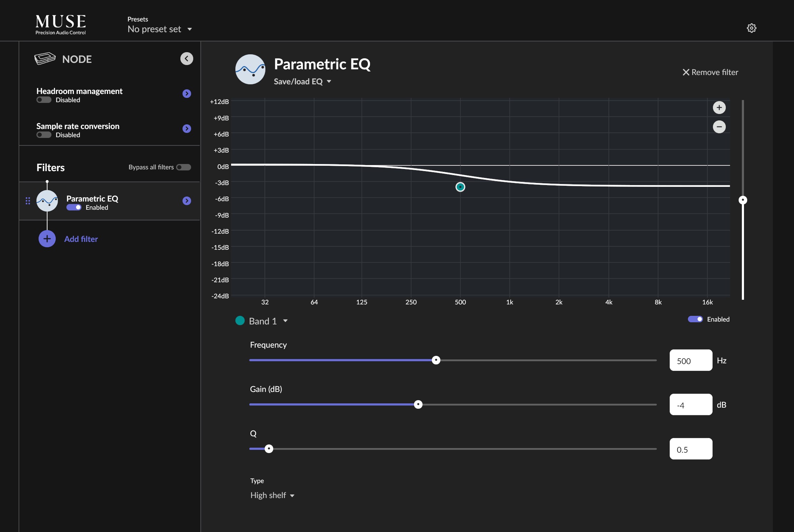The image size is (794, 532).
Task: Expand the Save/load EQ menu
Action: (303, 81)
